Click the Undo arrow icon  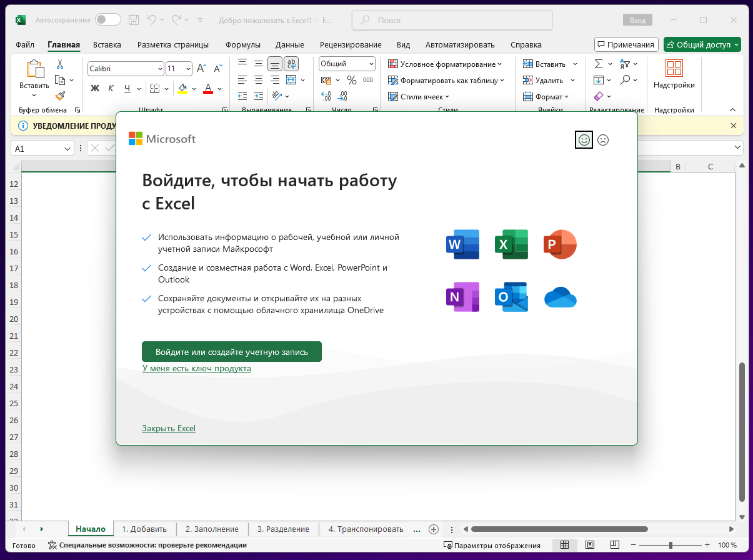(x=152, y=20)
